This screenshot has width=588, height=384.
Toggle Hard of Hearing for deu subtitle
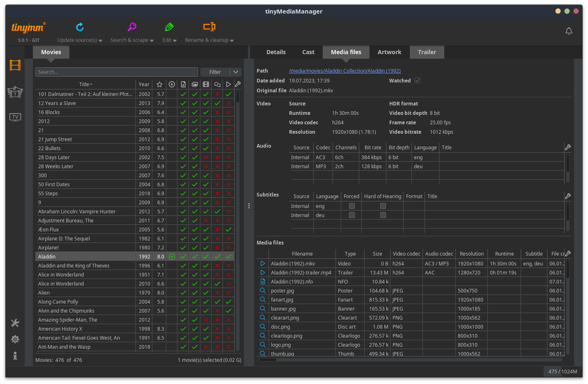(383, 215)
